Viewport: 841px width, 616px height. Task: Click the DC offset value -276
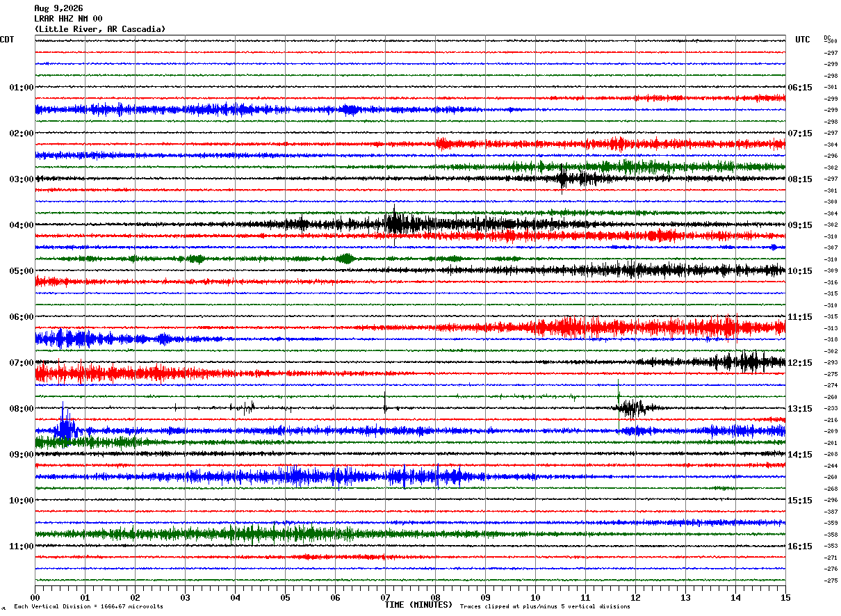831,569
